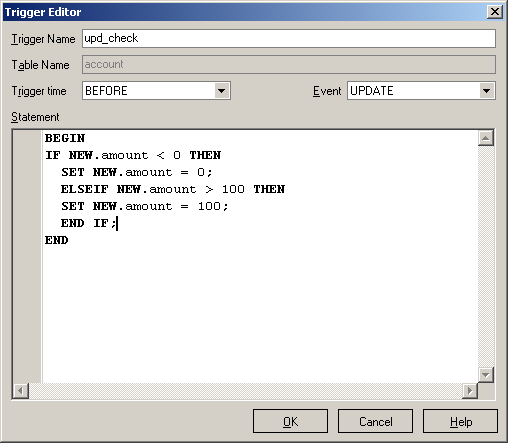Expand the Trigger time dropdown arrow
Viewport: 508px width, 443px height.
click(x=222, y=91)
